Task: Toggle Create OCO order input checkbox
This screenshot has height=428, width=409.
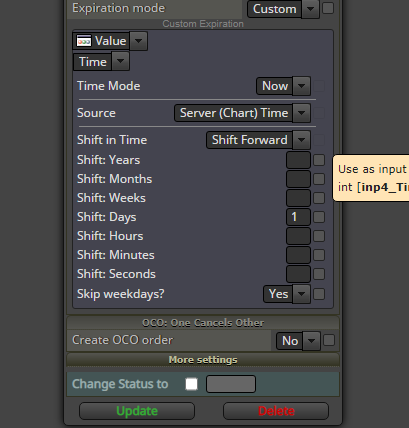Action: tap(329, 340)
